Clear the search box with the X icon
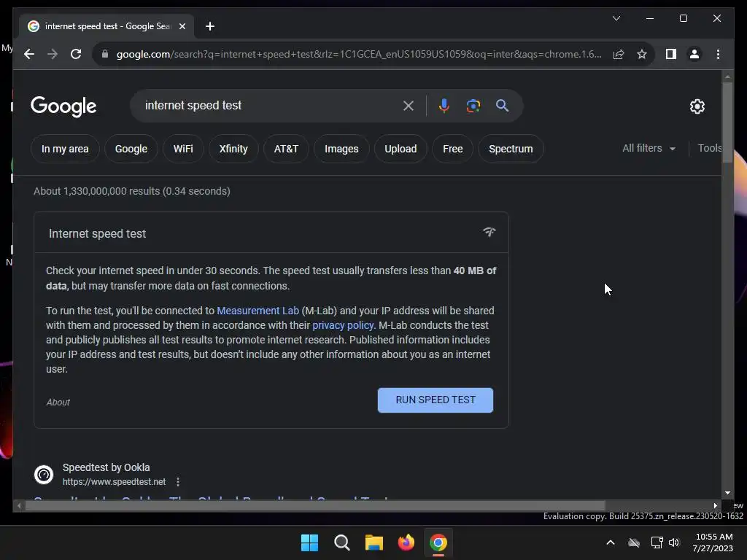This screenshot has width=747, height=560. pyautogui.click(x=409, y=106)
